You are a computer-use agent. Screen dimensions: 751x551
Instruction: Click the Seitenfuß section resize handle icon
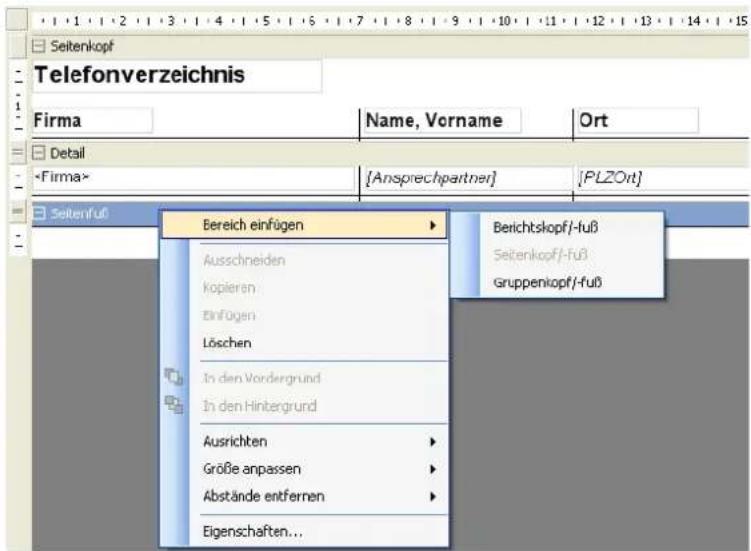tap(17, 211)
